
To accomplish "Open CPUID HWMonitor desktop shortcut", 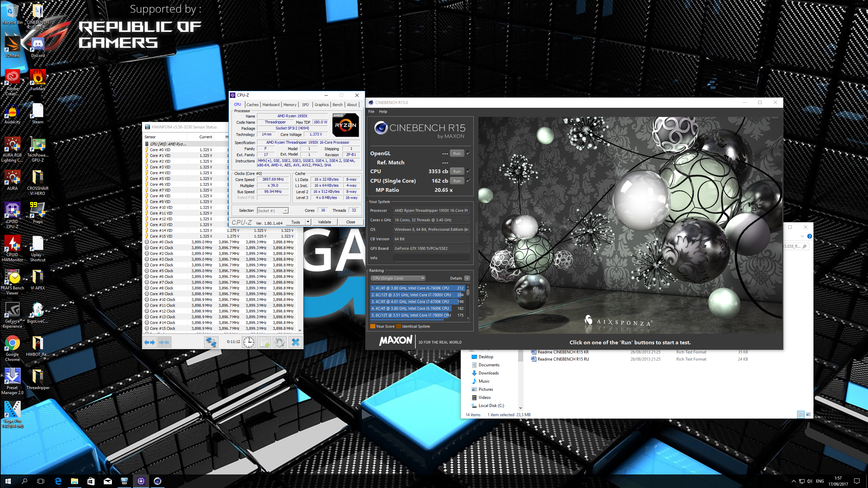I will pyautogui.click(x=13, y=249).
